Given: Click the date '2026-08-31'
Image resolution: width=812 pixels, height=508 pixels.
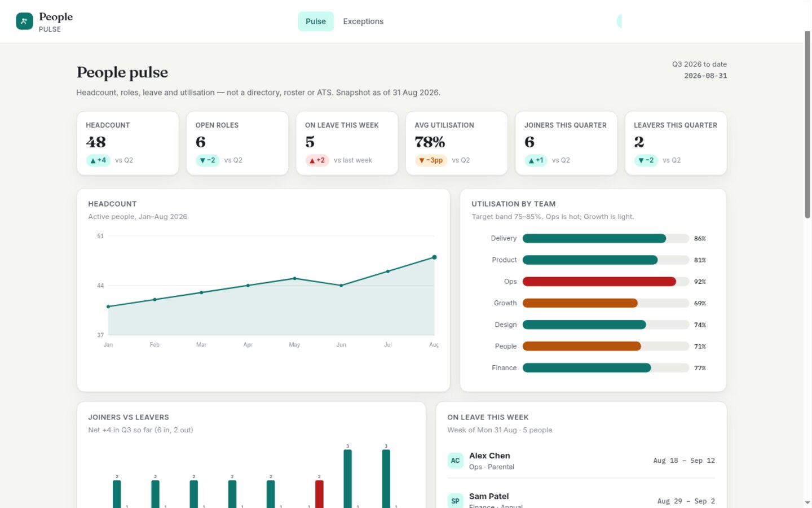Looking at the screenshot, I should [x=705, y=76].
